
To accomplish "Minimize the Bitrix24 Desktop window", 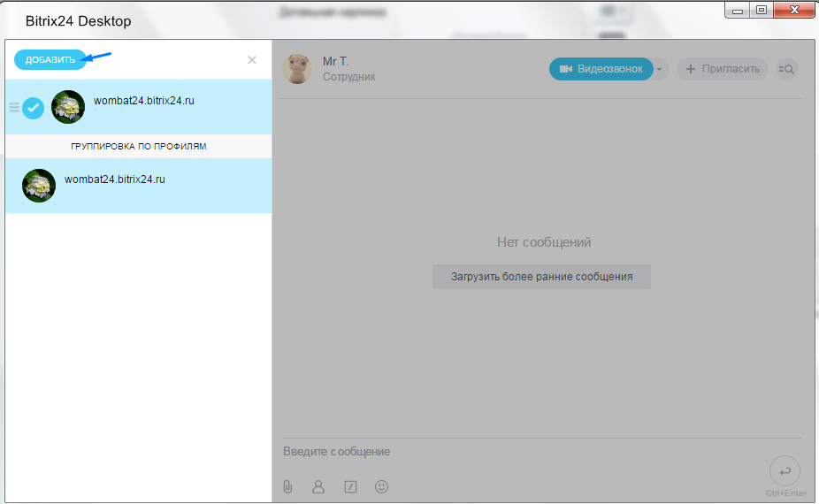I will (738, 10).
